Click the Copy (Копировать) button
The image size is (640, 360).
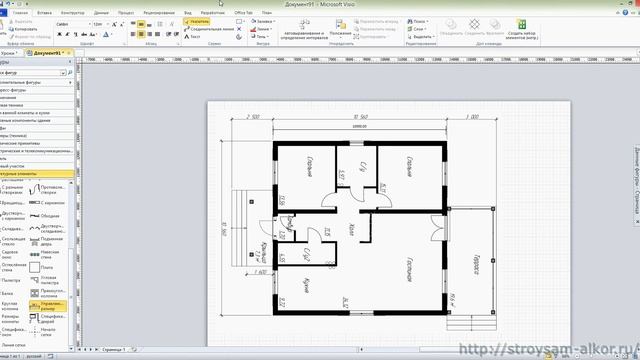23,29
